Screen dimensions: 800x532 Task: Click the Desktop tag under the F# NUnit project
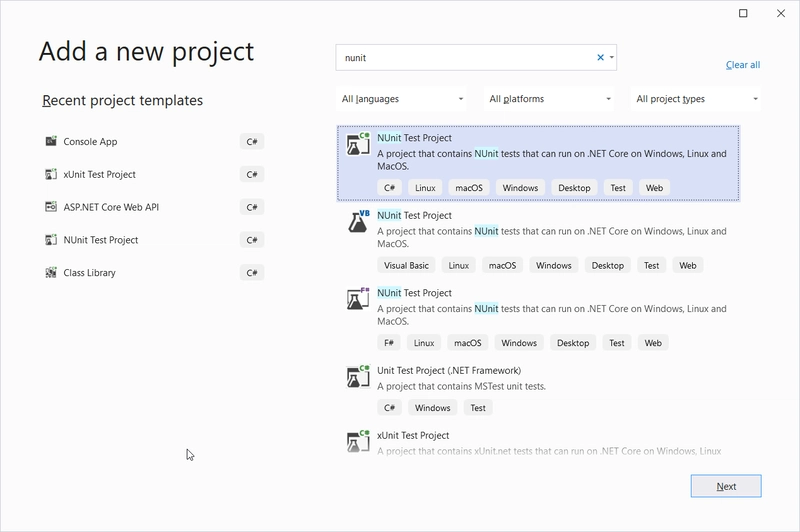[573, 343]
